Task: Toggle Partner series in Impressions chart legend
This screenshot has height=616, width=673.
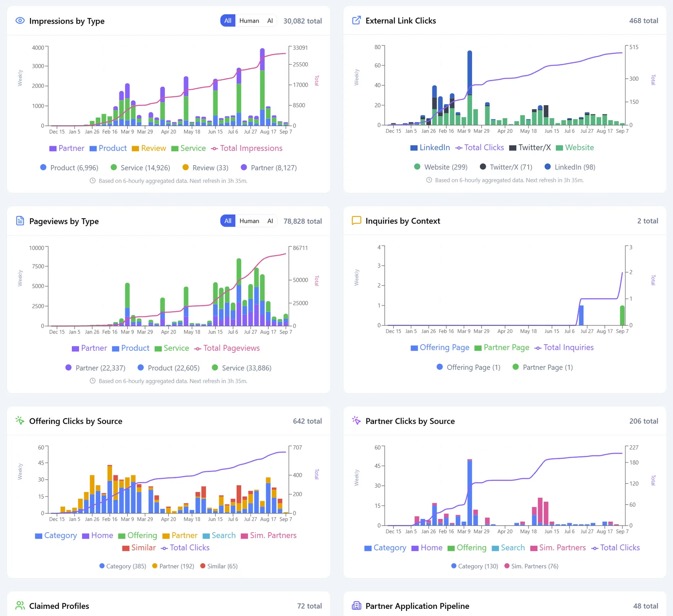Action: point(67,148)
